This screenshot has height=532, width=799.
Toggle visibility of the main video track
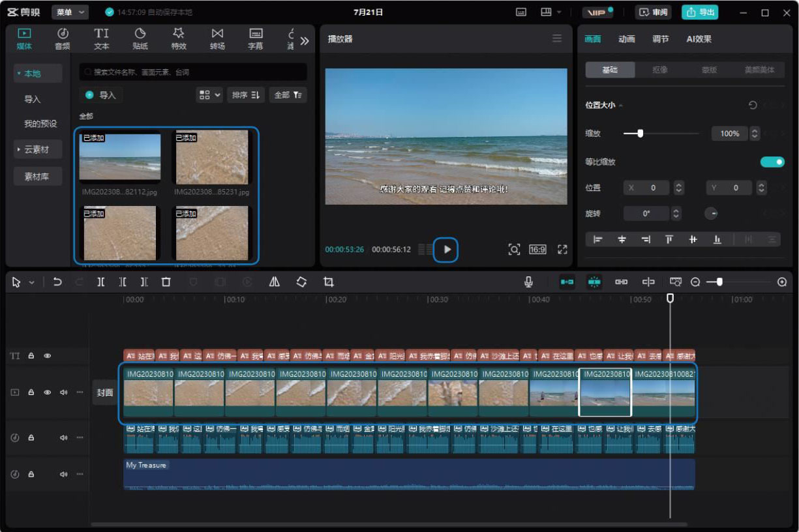(x=48, y=392)
